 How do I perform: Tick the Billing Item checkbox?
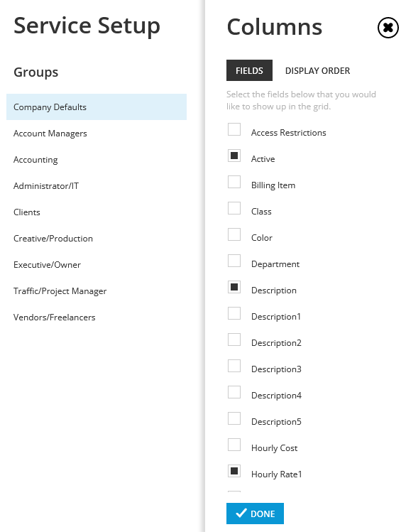(234, 182)
